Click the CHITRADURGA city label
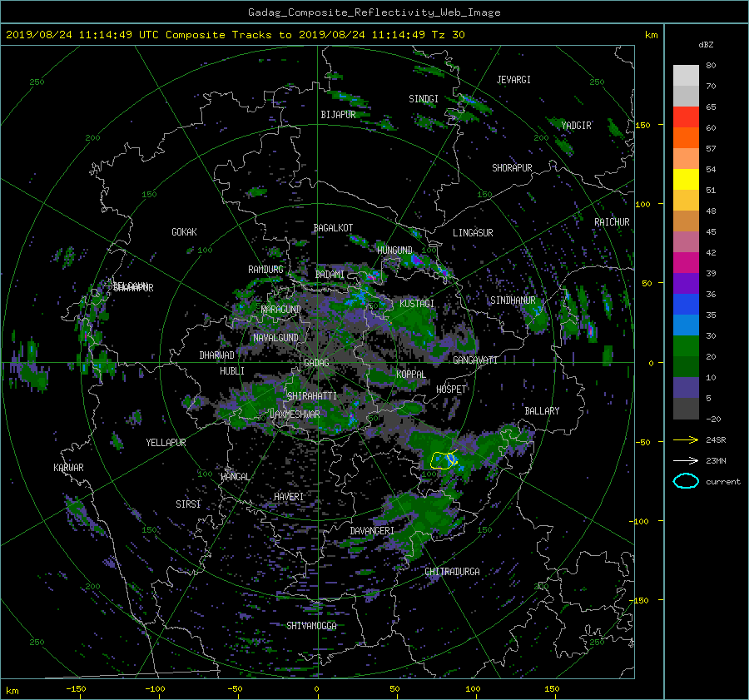749x700 pixels. point(453,572)
